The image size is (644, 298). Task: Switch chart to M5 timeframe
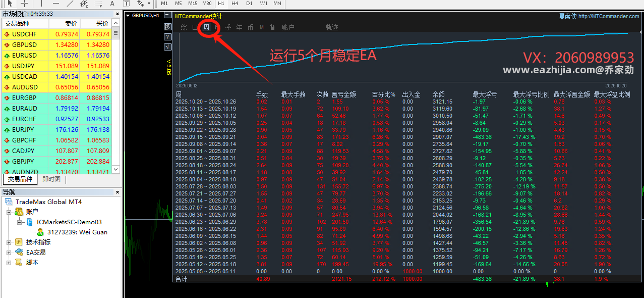(179, 3)
